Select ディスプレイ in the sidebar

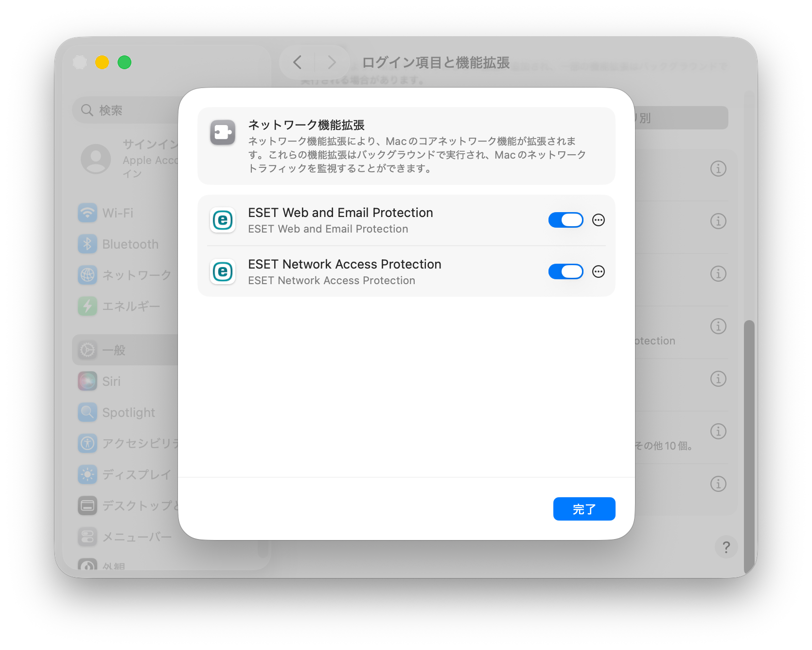136,475
